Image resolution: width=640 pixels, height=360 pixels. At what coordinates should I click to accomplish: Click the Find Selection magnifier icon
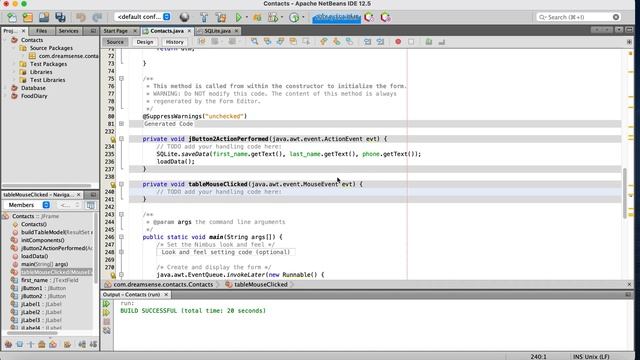coord(254,42)
